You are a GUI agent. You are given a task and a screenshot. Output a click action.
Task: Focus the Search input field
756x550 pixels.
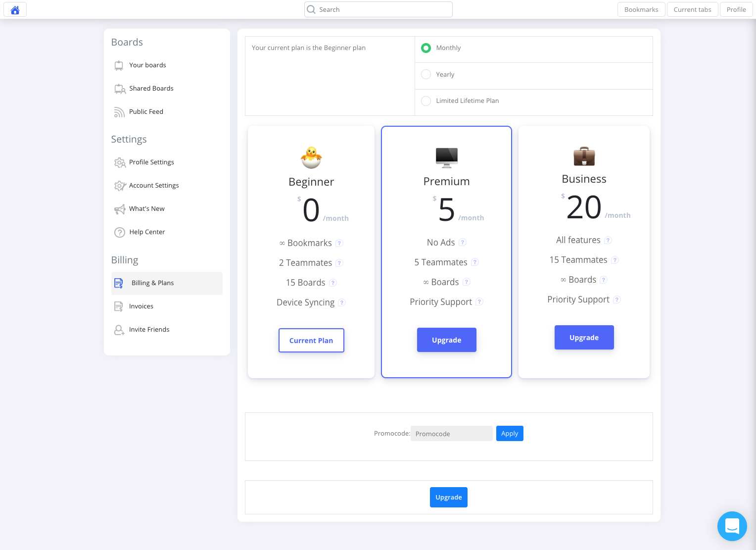tap(378, 9)
